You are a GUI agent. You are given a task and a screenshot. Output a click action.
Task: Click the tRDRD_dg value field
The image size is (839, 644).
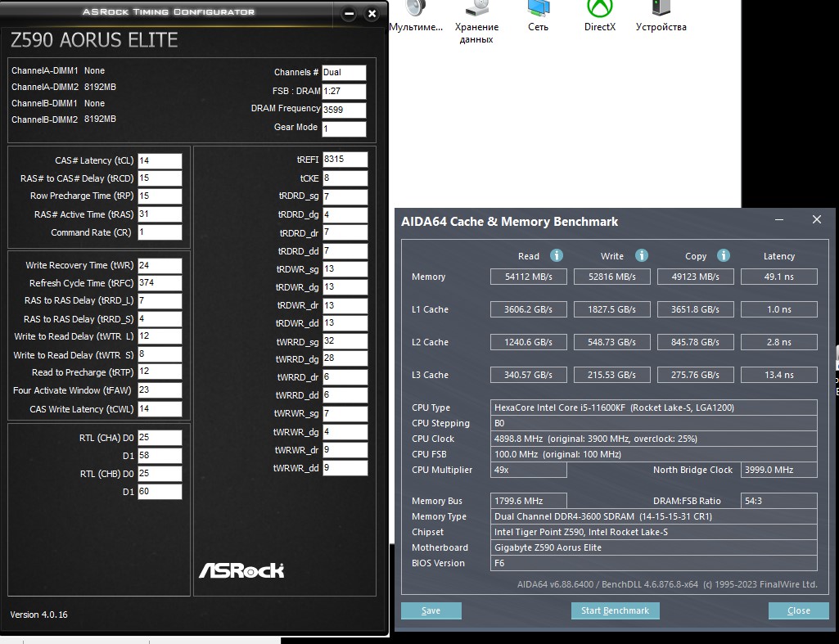click(345, 215)
